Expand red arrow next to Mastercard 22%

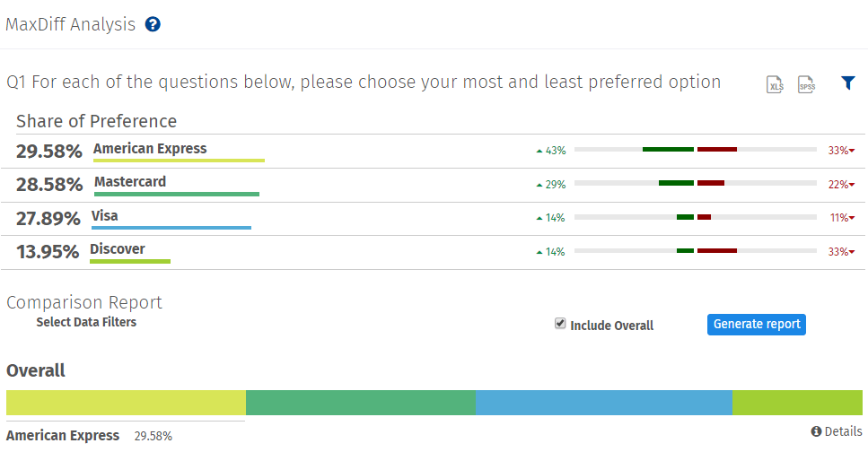pos(852,185)
